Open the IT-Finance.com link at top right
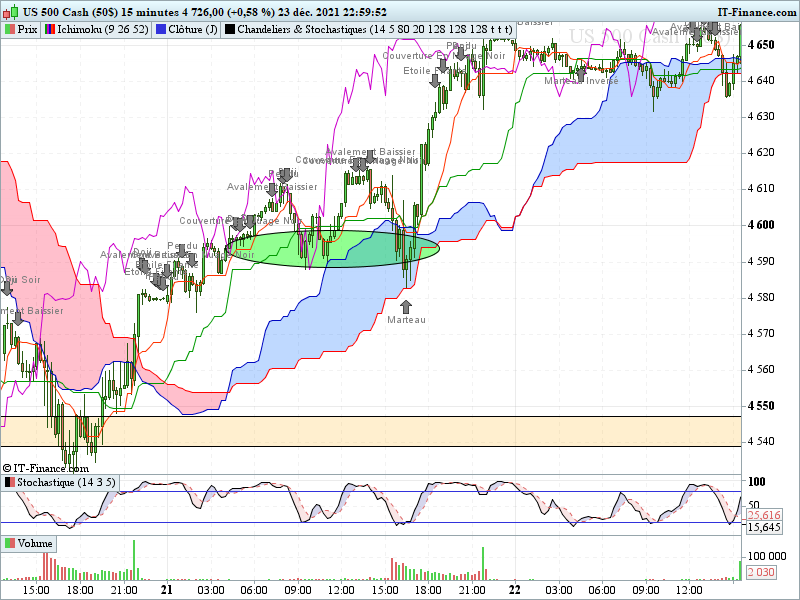 tap(757, 12)
